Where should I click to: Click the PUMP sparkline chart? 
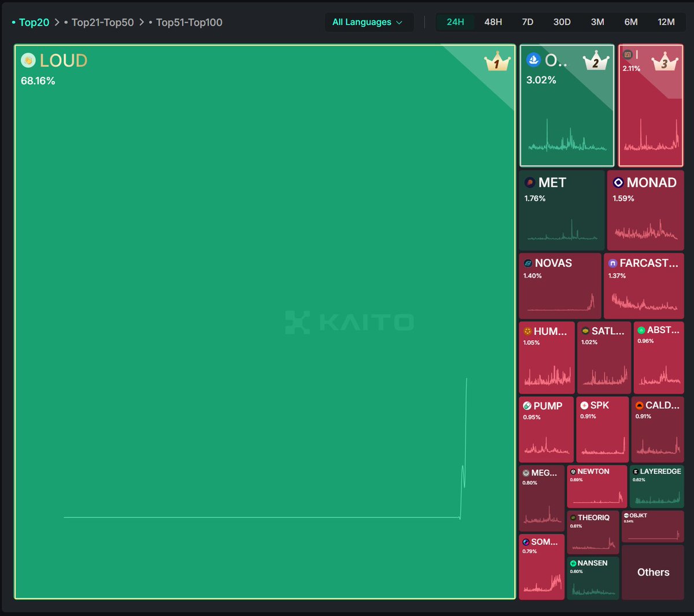point(546,445)
